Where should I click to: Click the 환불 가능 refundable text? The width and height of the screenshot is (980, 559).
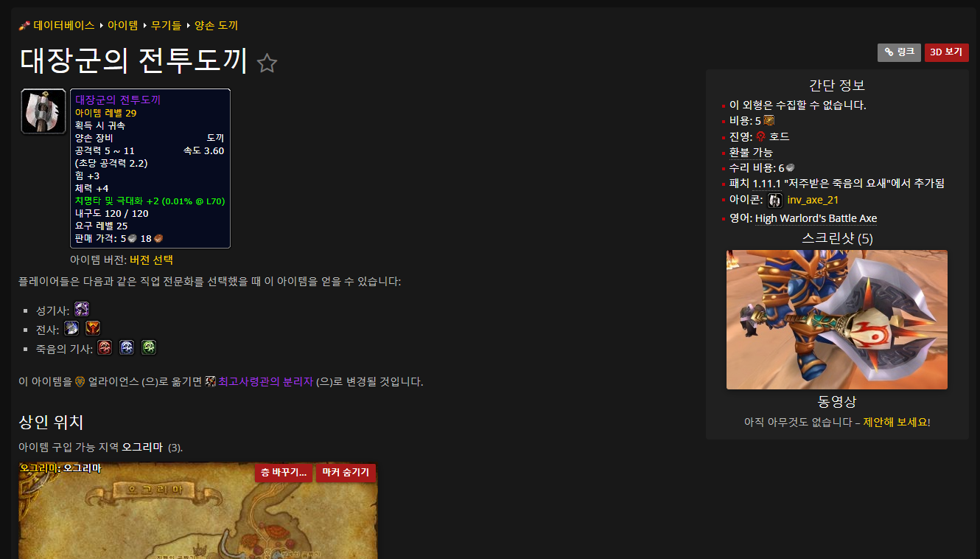tap(751, 152)
